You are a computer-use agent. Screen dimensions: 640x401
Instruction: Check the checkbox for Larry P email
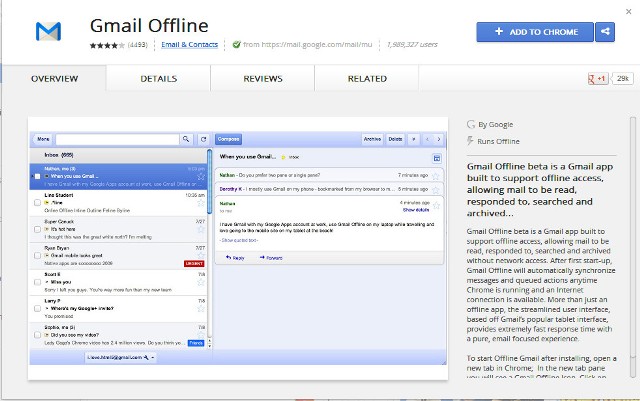point(38,309)
